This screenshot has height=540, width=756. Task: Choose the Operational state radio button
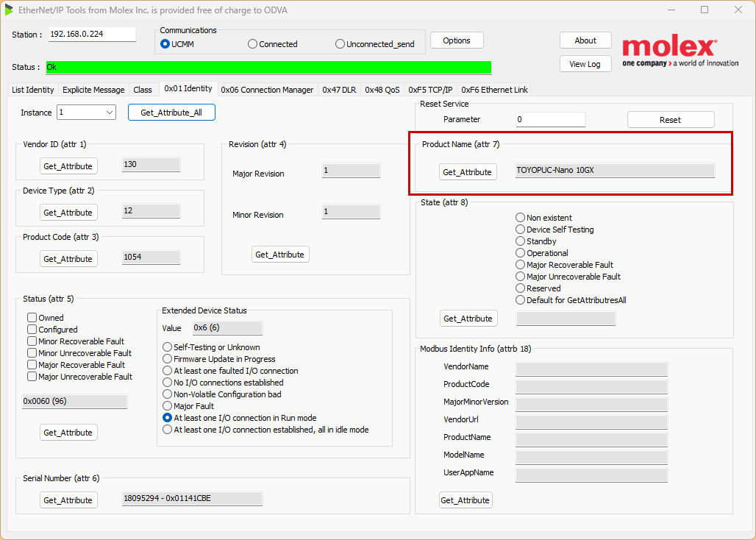[521, 253]
